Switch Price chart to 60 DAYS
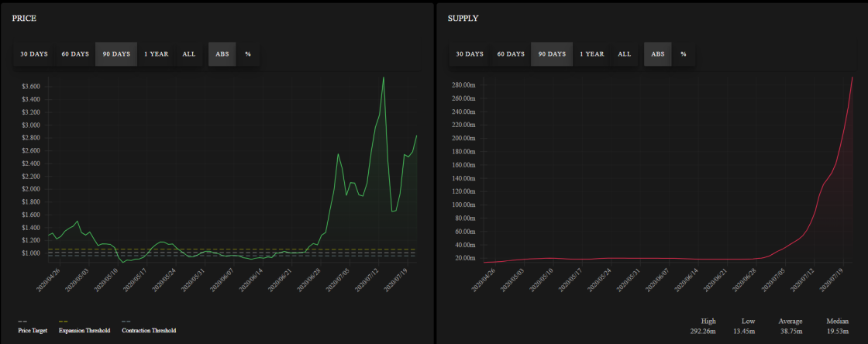The image size is (868, 344). tap(75, 54)
